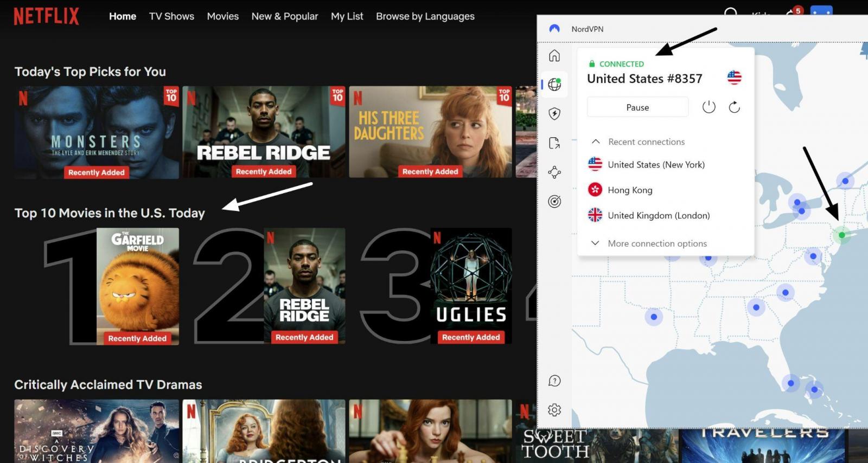Screen dimensions: 868x463
Task: Open Netflix notifications bell with badge 5
Action: pyautogui.click(x=793, y=12)
